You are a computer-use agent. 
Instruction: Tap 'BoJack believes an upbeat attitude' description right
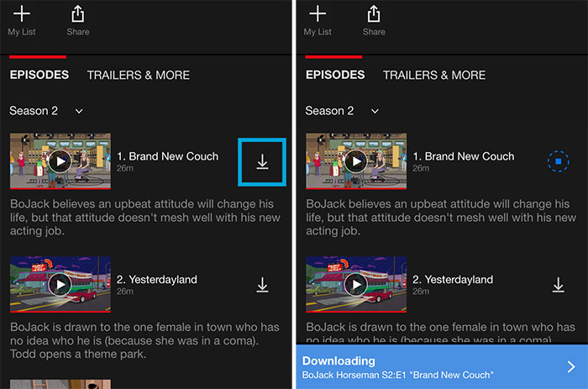441,218
